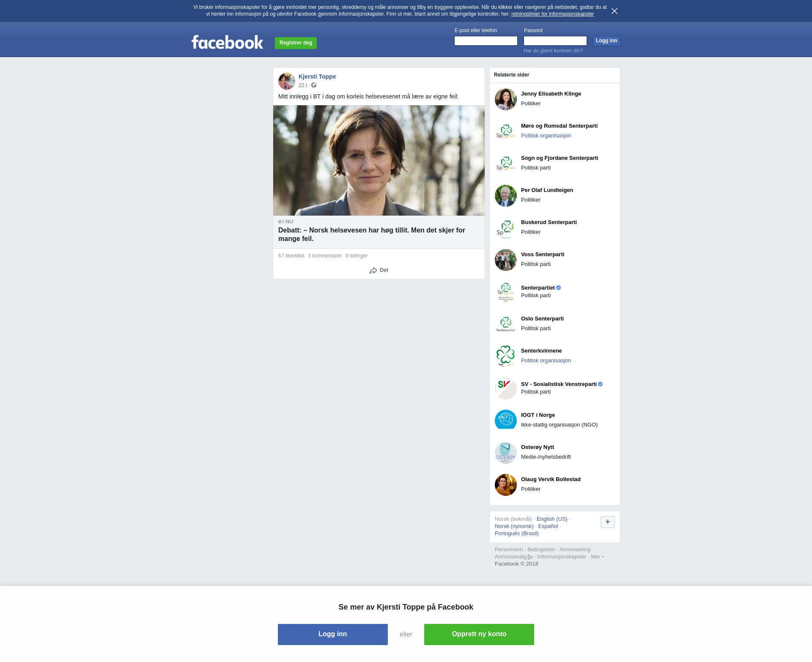Click the header Logg inn button
This screenshot has height=662, width=812.
(606, 41)
